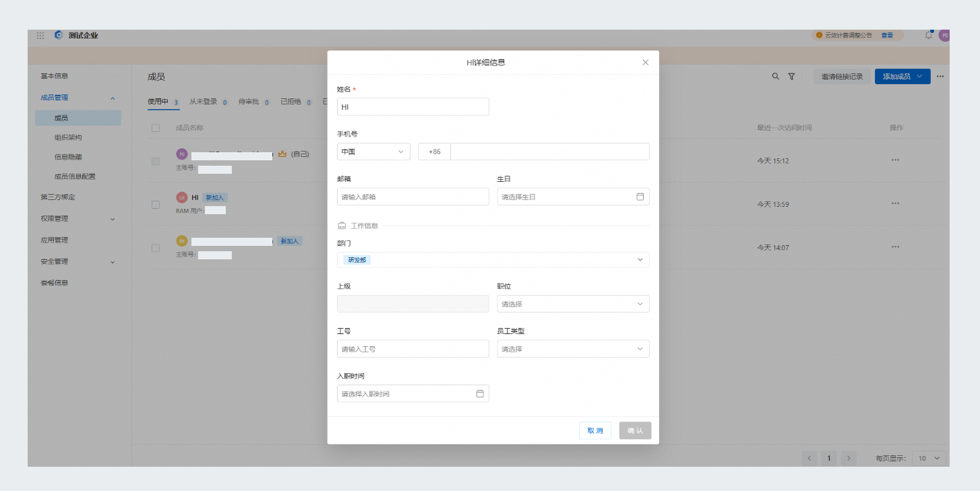
Task: Click the 邀请链接记录 button
Action: 842,76
